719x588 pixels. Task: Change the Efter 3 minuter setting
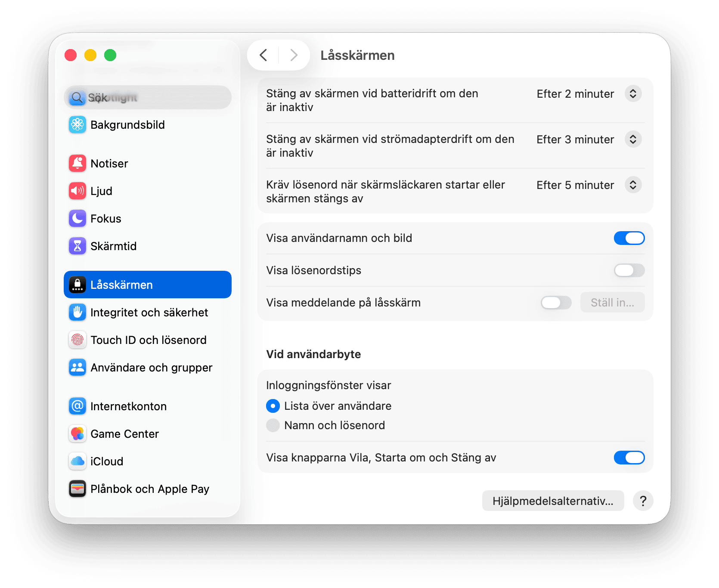tap(632, 139)
